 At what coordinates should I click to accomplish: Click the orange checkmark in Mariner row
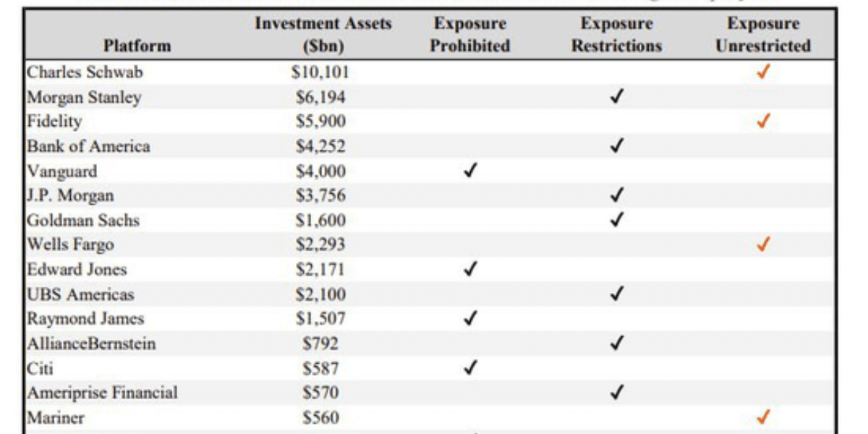[x=763, y=417]
